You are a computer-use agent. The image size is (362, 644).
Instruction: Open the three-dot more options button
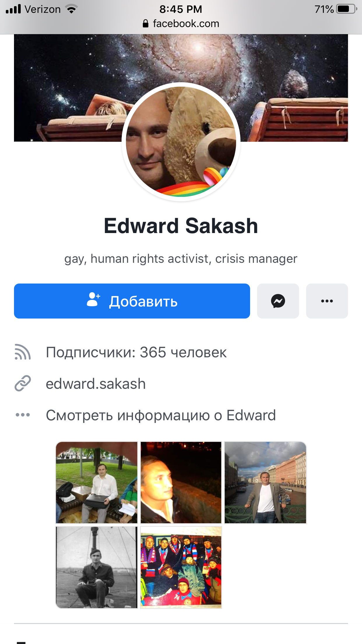coord(327,301)
